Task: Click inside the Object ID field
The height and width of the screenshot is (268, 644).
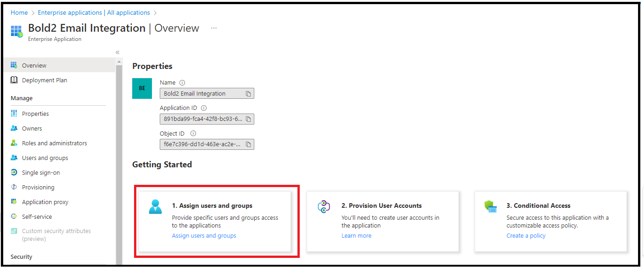Action: click(x=202, y=144)
